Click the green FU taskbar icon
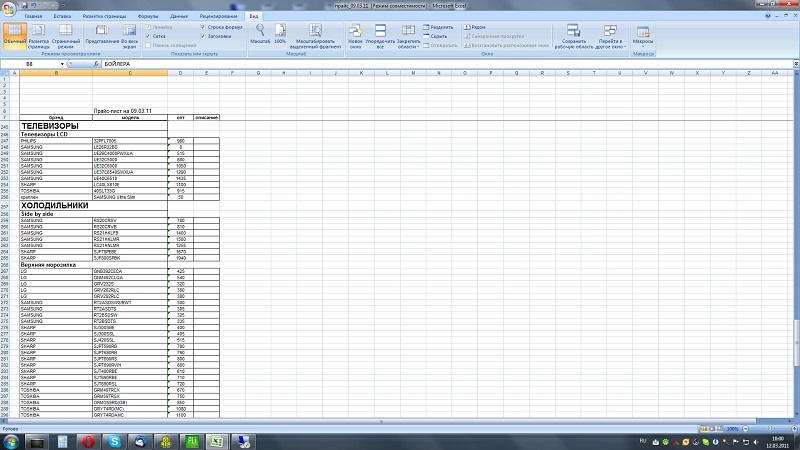The width and height of the screenshot is (800, 450). [x=191, y=441]
